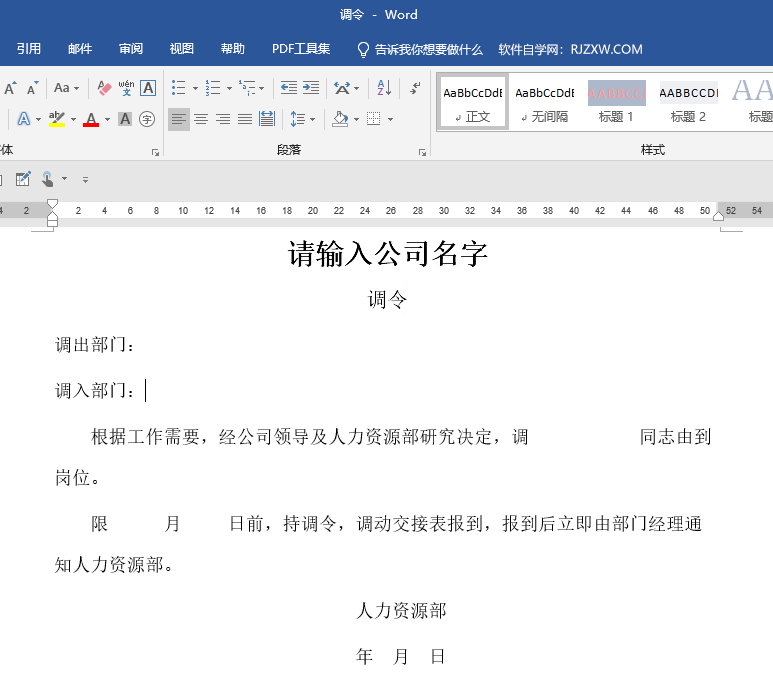This screenshot has height=680, width=773.
Task: Apply paragraph shading with the paint bucket
Action: (340, 119)
